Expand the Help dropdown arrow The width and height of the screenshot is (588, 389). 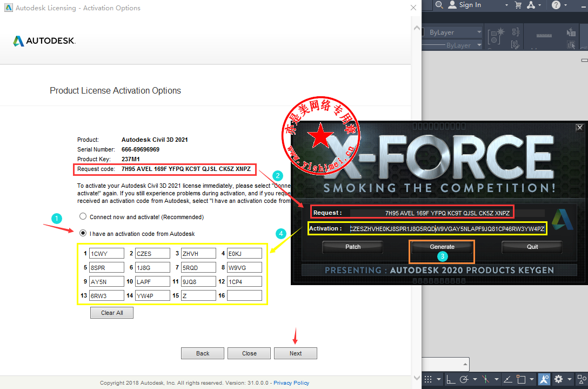point(565,5)
